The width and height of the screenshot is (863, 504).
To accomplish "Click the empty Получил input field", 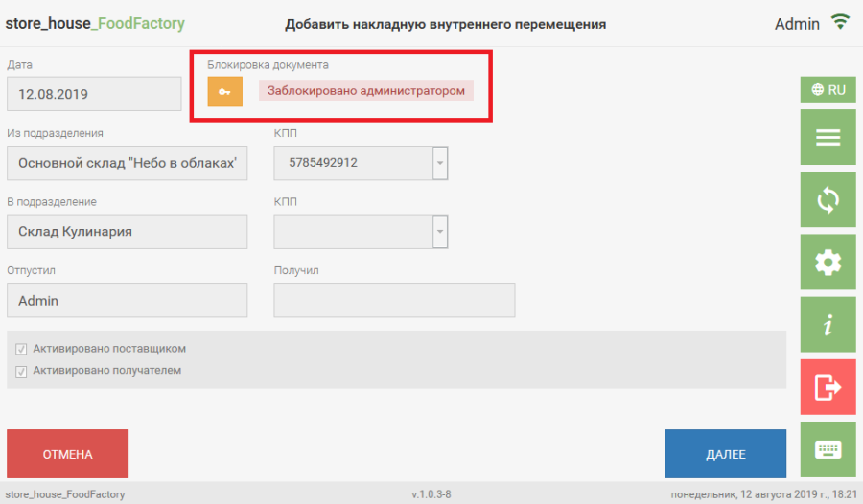I will point(394,300).
